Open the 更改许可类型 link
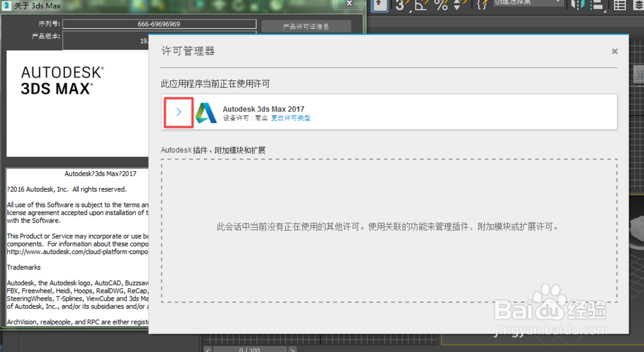Screen dimensions: 644x352 pos(291,118)
